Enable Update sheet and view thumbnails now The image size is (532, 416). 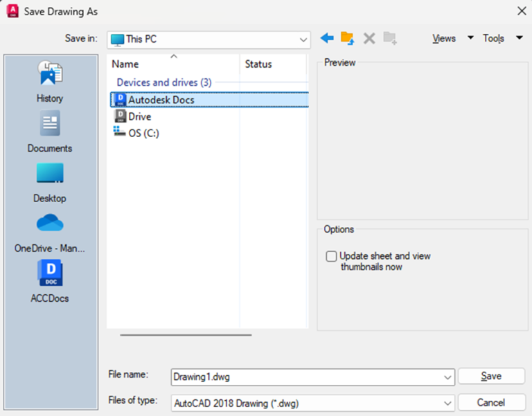[x=332, y=256]
